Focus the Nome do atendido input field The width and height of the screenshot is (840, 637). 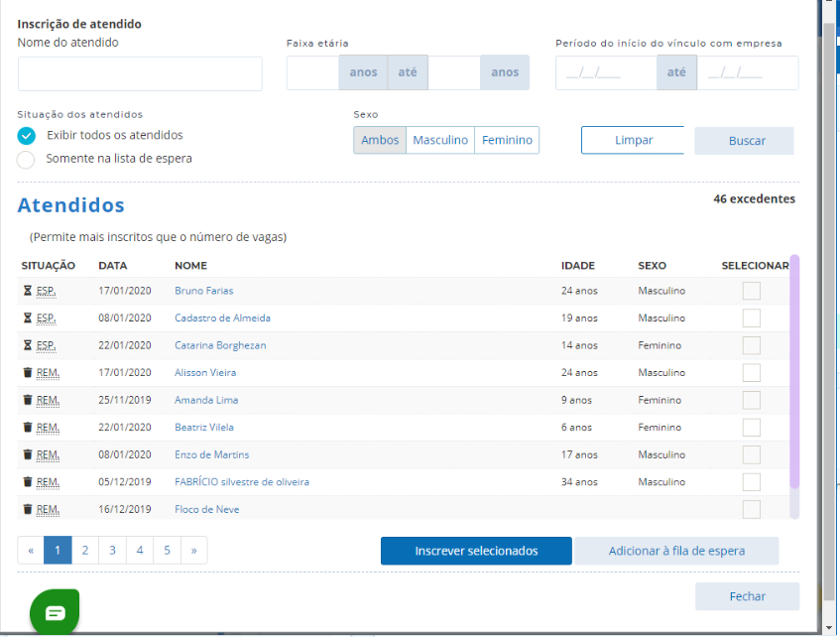point(140,73)
